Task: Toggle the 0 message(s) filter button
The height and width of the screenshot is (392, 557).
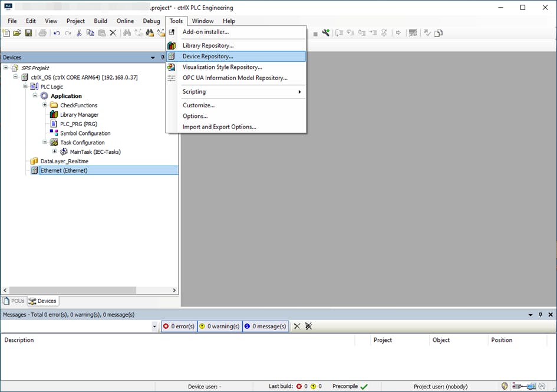Action: 265,326
